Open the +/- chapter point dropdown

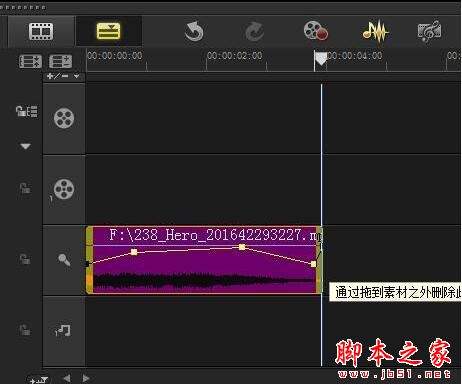click(x=63, y=76)
